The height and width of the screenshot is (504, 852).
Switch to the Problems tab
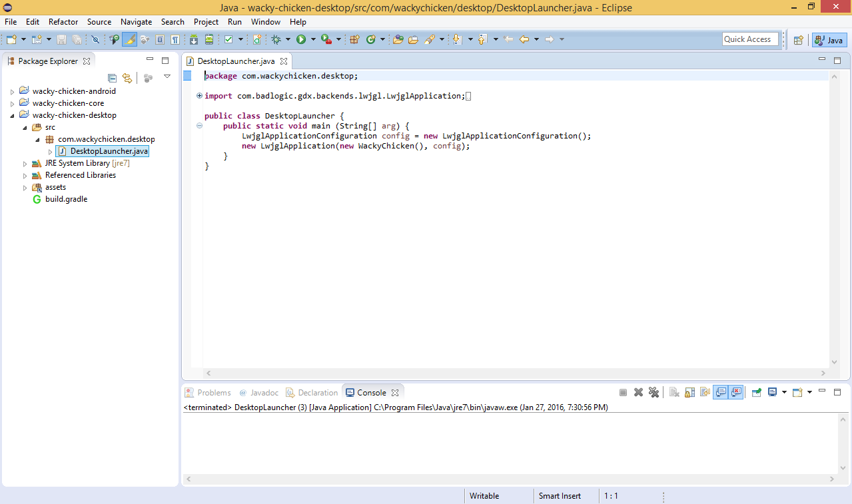(213, 393)
